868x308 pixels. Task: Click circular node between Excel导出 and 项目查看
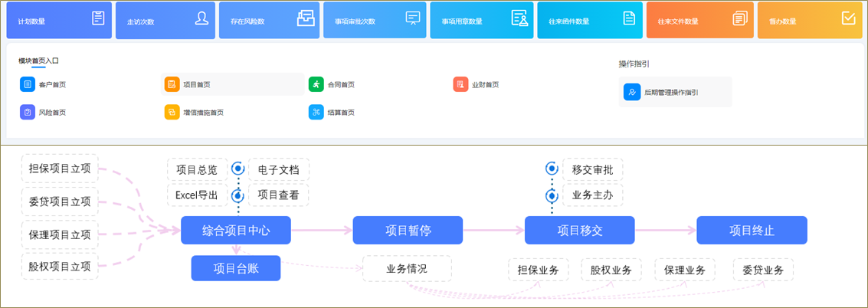click(238, 195)
